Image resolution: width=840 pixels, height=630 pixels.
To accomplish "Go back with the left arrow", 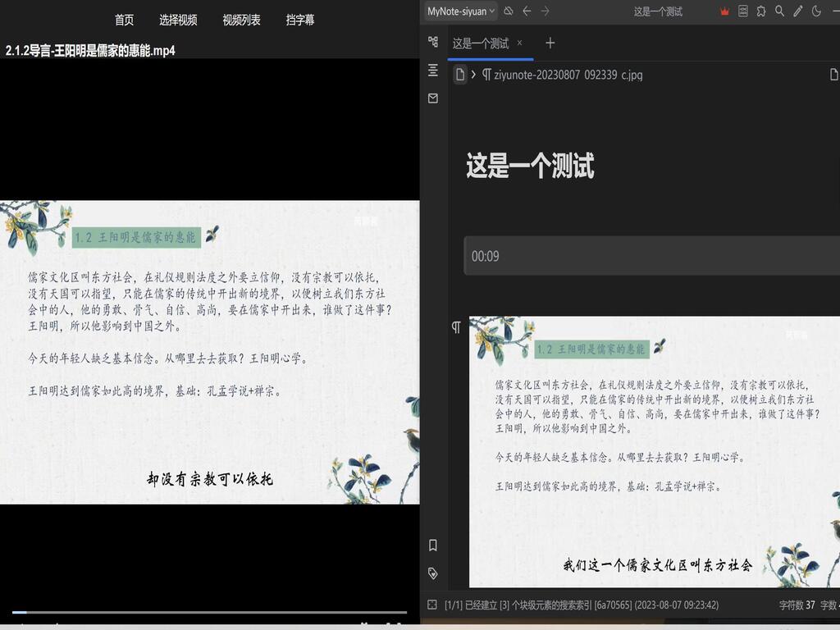I will point(527,11).
